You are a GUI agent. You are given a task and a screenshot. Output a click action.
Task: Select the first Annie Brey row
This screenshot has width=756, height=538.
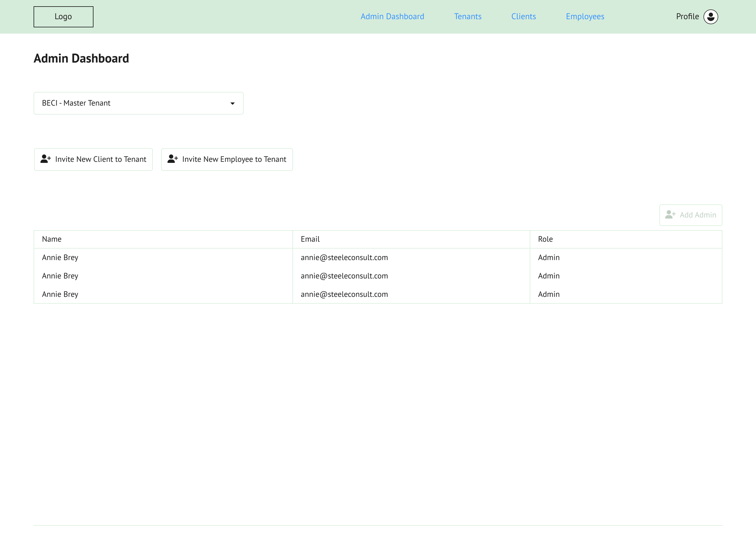[60, 257]
